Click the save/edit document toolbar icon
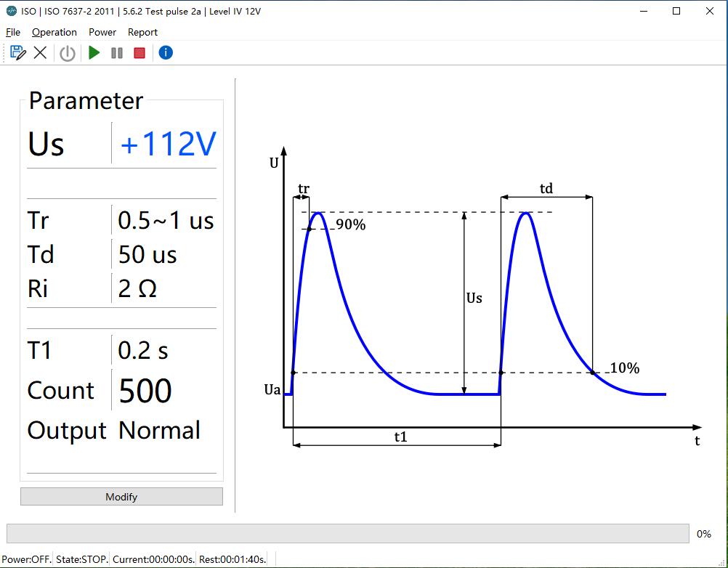 [17, 53]
